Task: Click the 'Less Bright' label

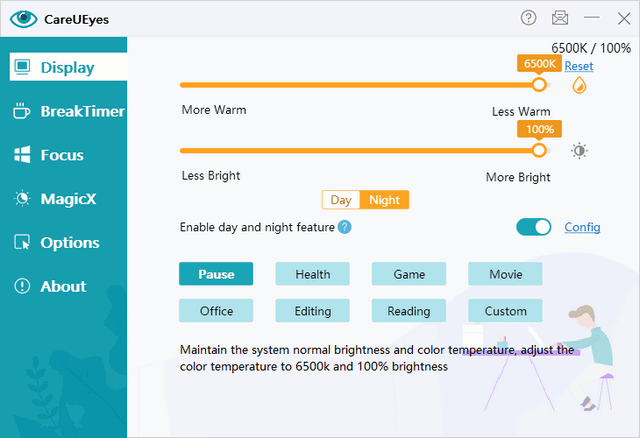Action: pos(211,176)
